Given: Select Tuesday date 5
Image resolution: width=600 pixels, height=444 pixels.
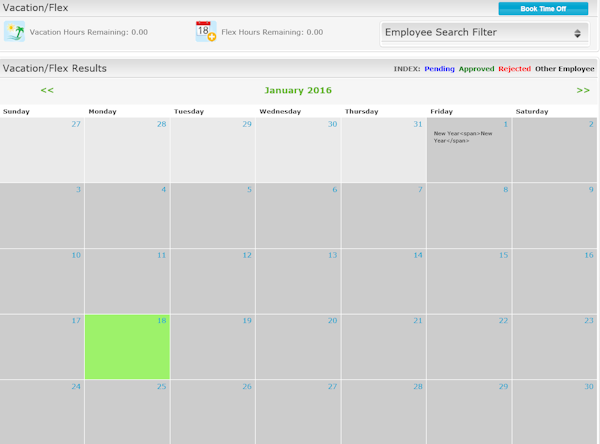Looking at the screenshot, I should click(x=213, y=215).
